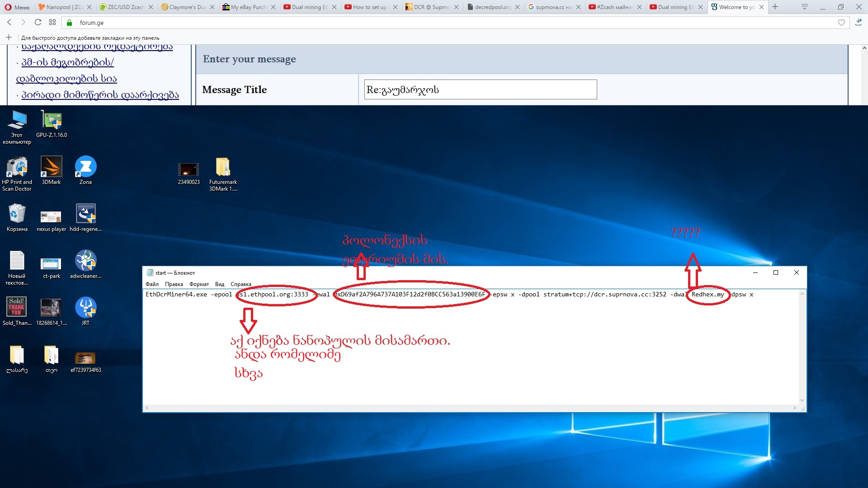The width and height of the screenshot is (868, 488).
Task: Open personal messages sorting link
Action: pos(100,95)
